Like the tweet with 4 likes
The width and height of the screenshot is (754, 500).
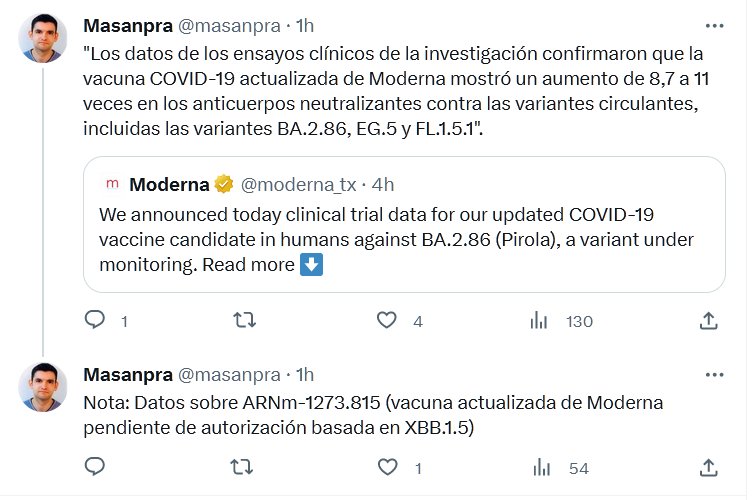coord(388,320)
